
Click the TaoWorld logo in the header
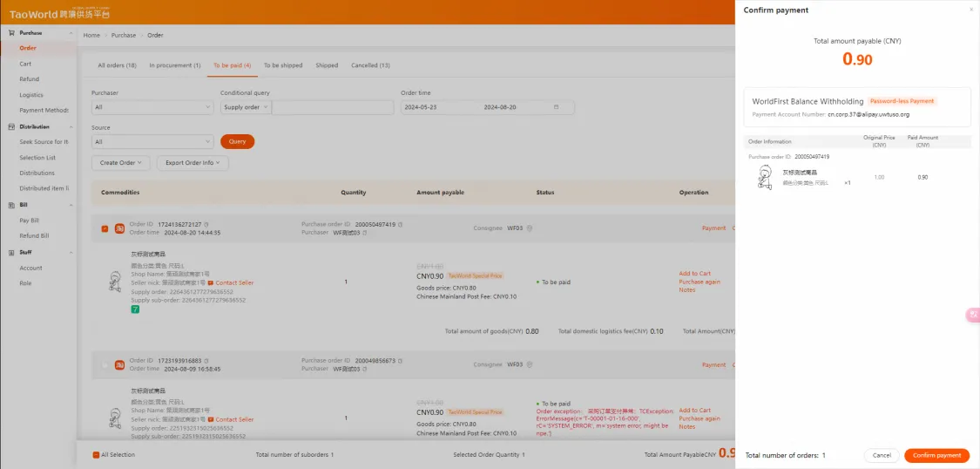click(x=59, y=14)
